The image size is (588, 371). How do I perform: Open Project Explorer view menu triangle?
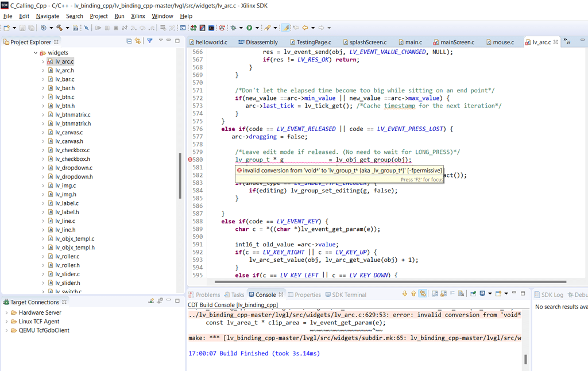point(161,40)
